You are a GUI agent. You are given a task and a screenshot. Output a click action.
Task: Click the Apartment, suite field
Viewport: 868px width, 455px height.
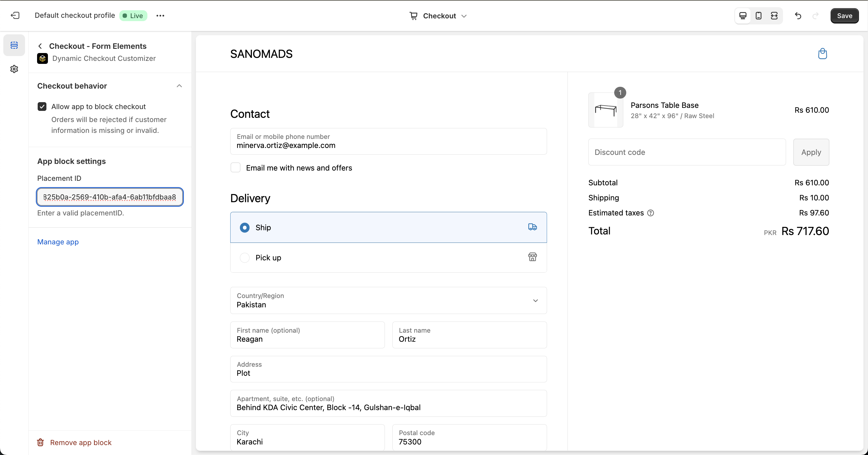(388, 403)
